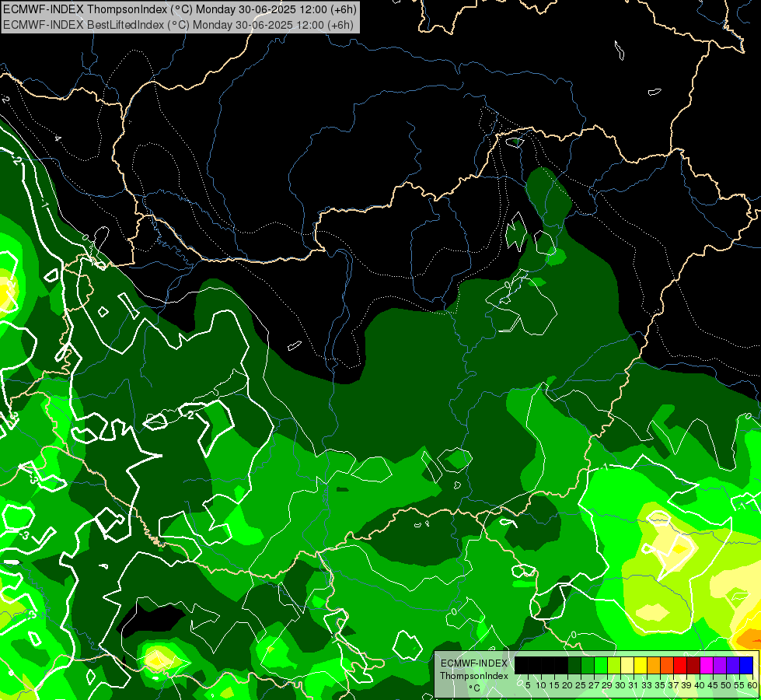The image size is (761, 700).
Task: Click legend tick value 25
Action: 581,685
